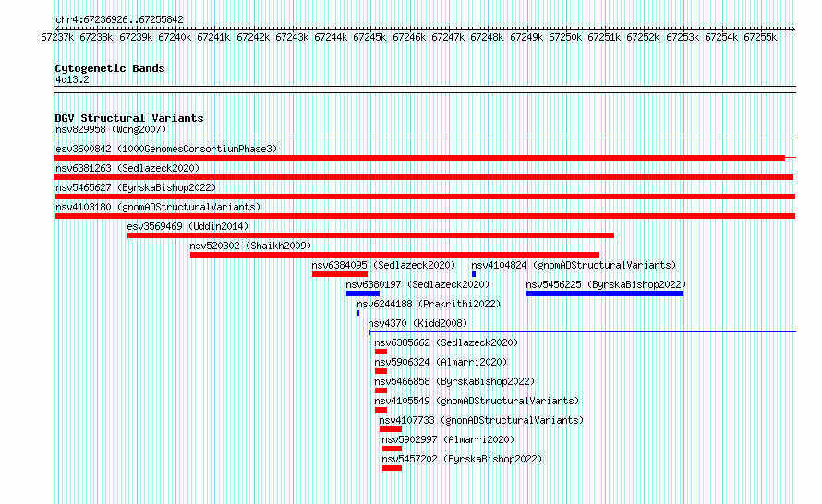Select the 67252k ruler tick label
The height and width of the screenshot is (504, 822).
pos(643,37)
